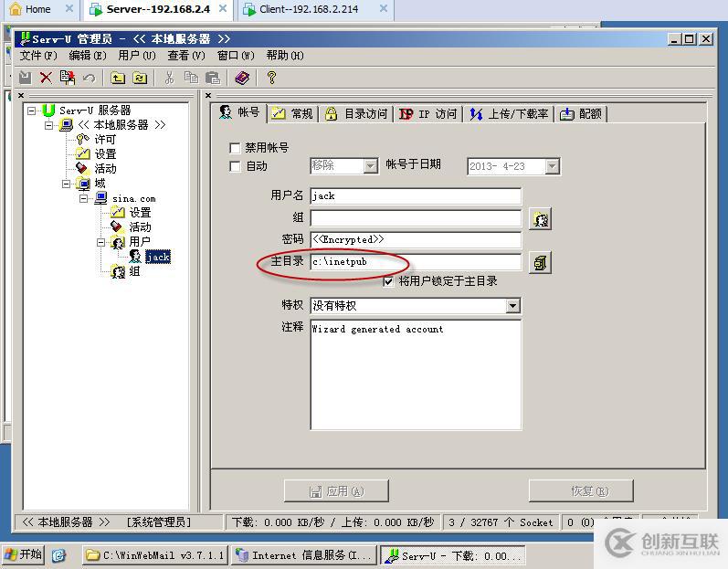The width and height of the screenshot is (728, 569).
Task: Collapse the sina.com domain node
Action: coord(83,198)
